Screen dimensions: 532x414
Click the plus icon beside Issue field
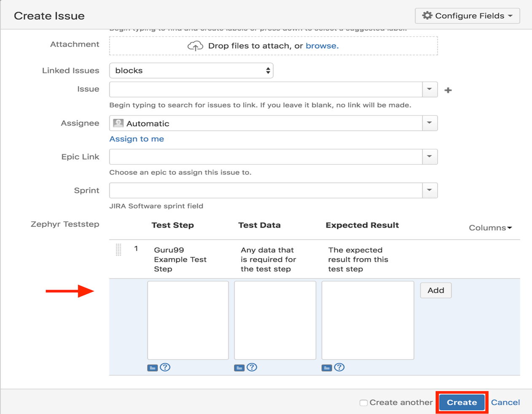[x=448, y=90]
